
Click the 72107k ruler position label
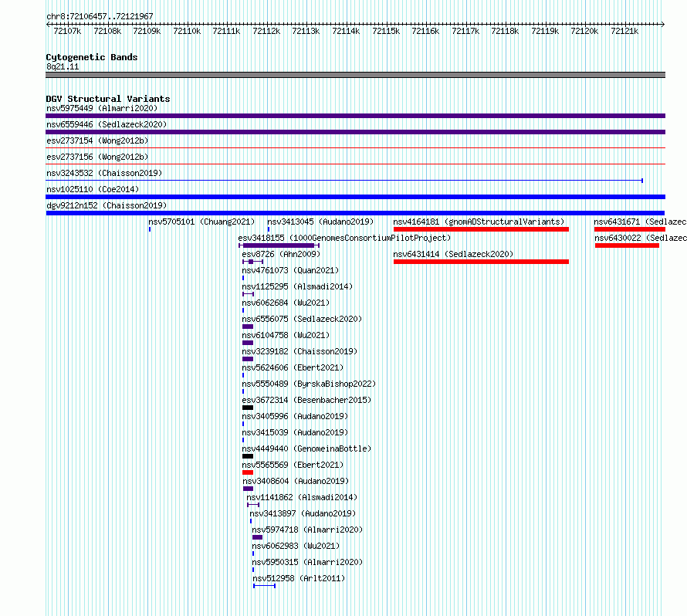coord(67,31)
